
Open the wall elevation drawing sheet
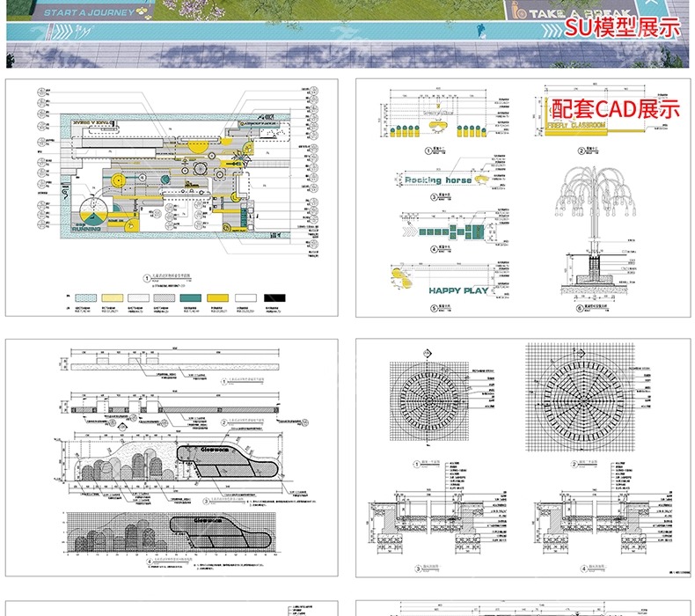point(172,458)
